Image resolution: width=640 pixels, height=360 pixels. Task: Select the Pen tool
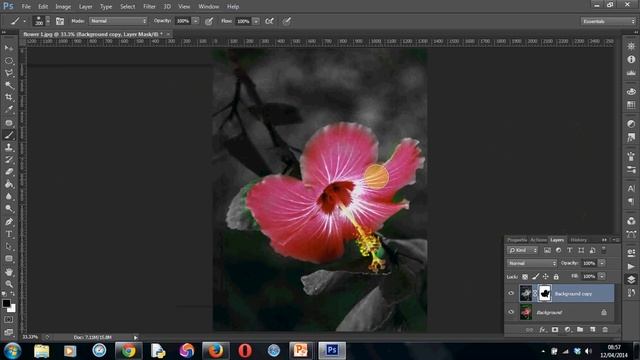(x=9, y=222)
